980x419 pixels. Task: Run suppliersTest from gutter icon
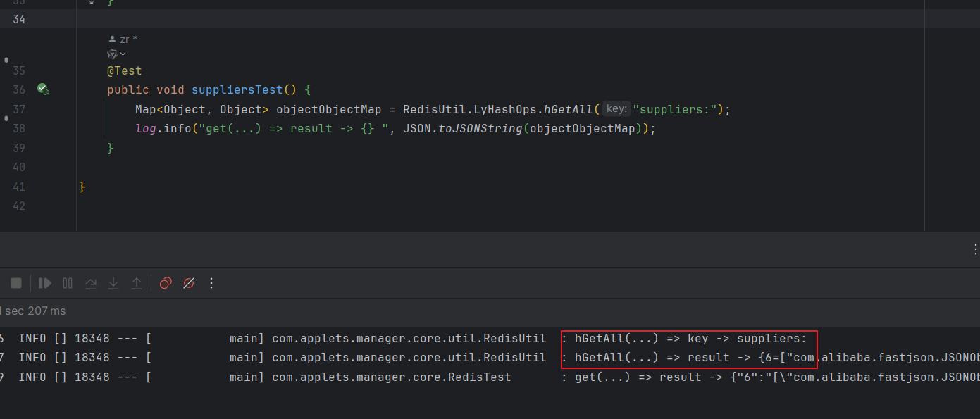coord(43,89)
